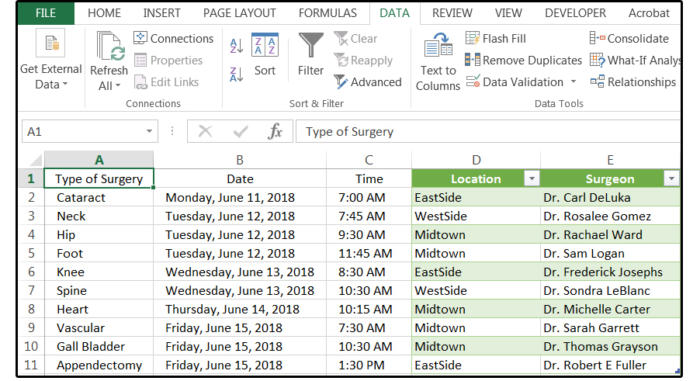
Task: Select the Dr. Carl DeLuka cell
Action: (610, 197)
